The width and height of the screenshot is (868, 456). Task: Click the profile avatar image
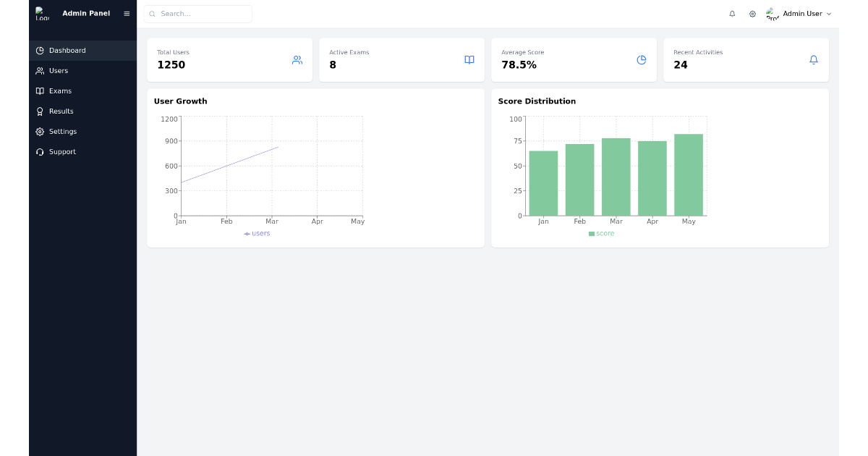(771, 13)
